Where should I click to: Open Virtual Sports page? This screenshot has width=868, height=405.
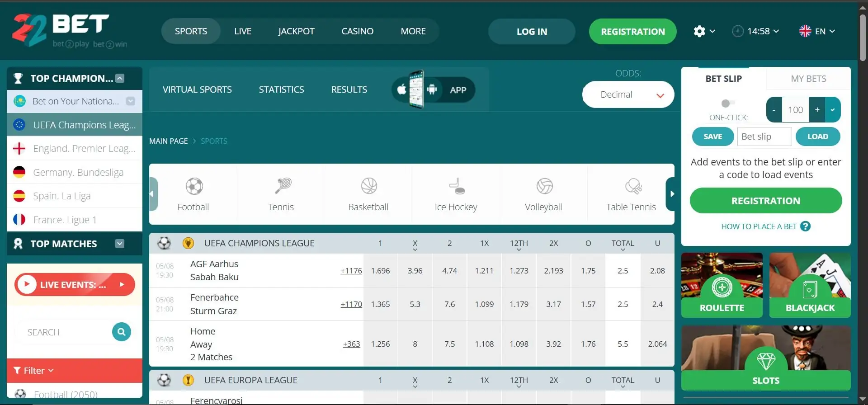[197, 89]
